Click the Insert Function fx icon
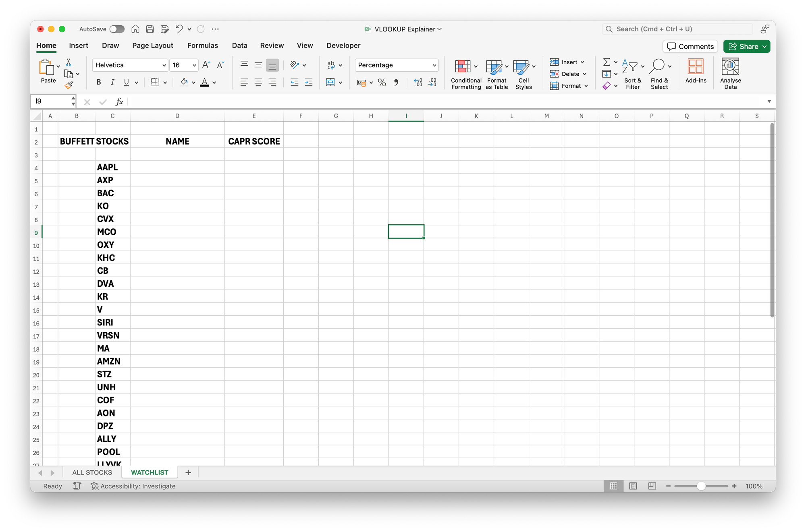The height and width of the screenshot is (532, 806). pyautogui.click(x=119, y=101)
